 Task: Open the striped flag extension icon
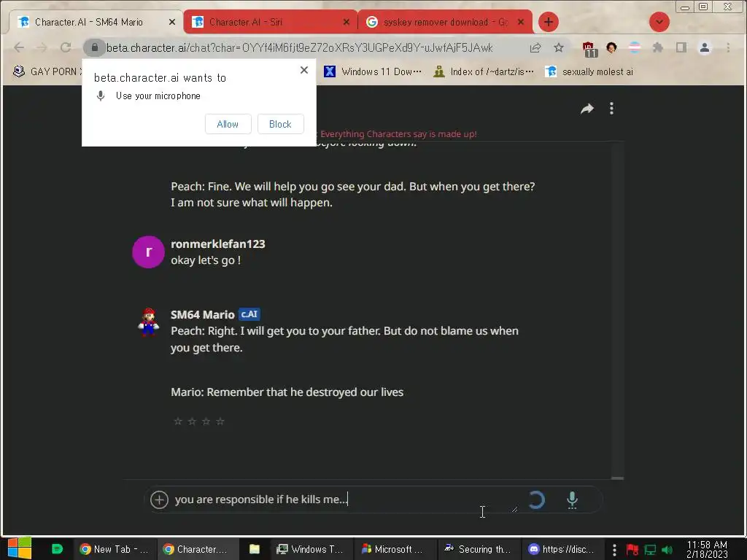click(635, 47)
